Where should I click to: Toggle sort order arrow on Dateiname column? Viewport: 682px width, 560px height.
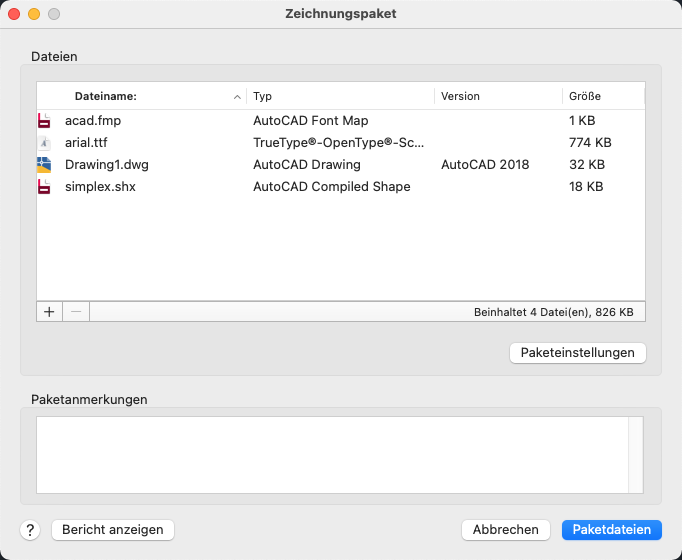point(237,97)
